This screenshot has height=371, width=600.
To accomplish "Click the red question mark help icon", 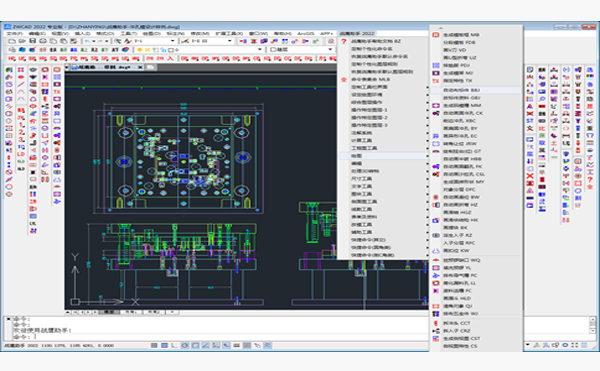I will click(344, 41).
